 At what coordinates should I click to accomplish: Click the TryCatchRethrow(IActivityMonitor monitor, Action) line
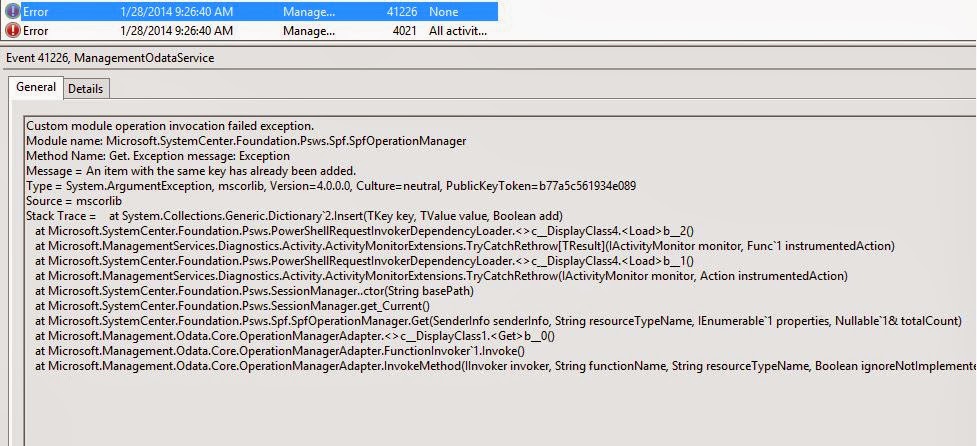tap(441, 275)
